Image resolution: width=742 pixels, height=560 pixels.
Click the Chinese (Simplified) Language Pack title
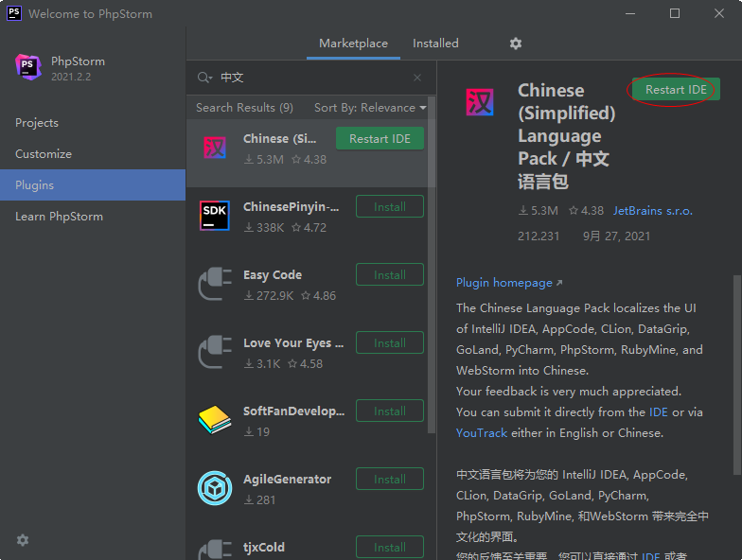(566, 136)
